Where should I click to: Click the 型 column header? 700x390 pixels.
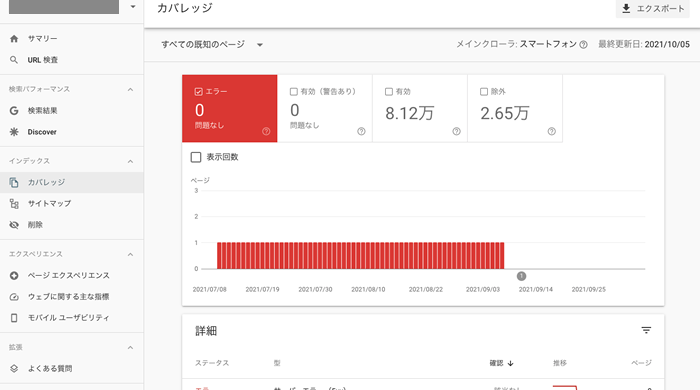[x=277, y=363]
